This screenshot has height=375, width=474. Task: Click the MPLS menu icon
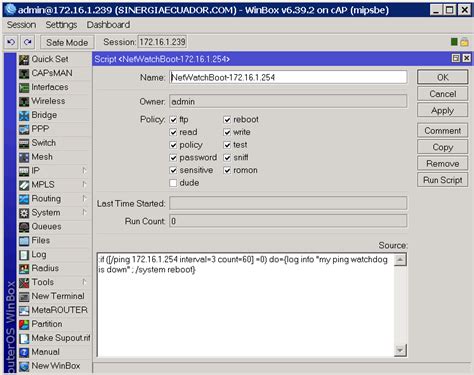[24, 185]
